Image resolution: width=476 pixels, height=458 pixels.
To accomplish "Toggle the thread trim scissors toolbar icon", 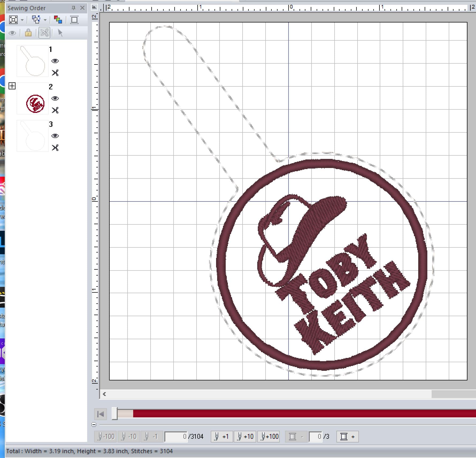I will click(44, 33).
